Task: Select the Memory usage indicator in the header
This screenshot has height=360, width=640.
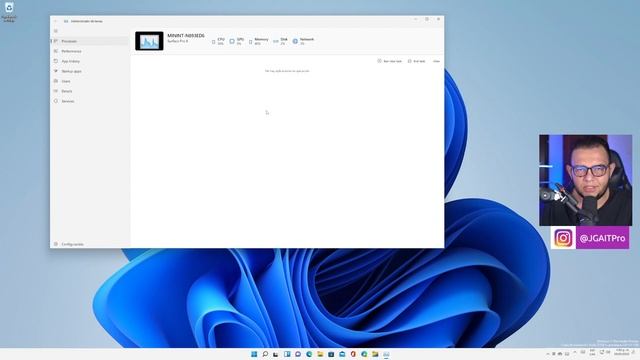Action: [259, 41]
